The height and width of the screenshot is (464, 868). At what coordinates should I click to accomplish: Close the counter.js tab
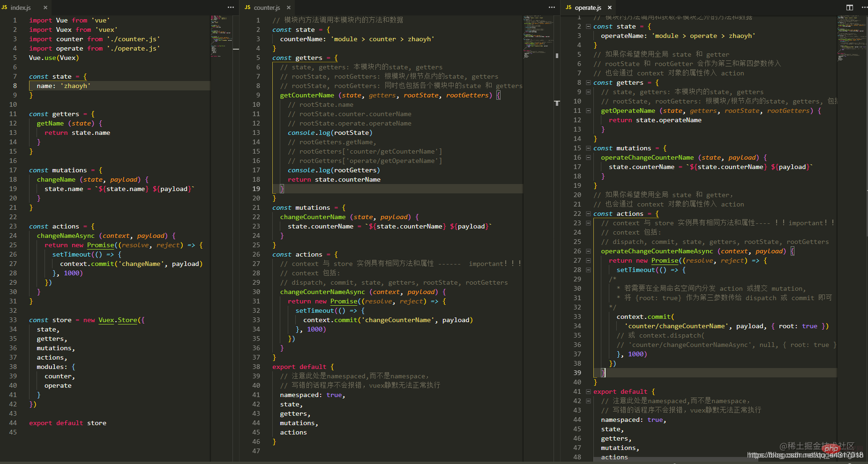click(289, 7)
